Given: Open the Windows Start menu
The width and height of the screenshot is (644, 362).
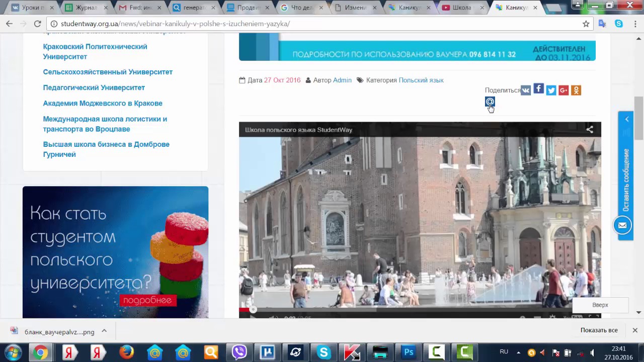Looking at the screenshot, I should [13, 352].
